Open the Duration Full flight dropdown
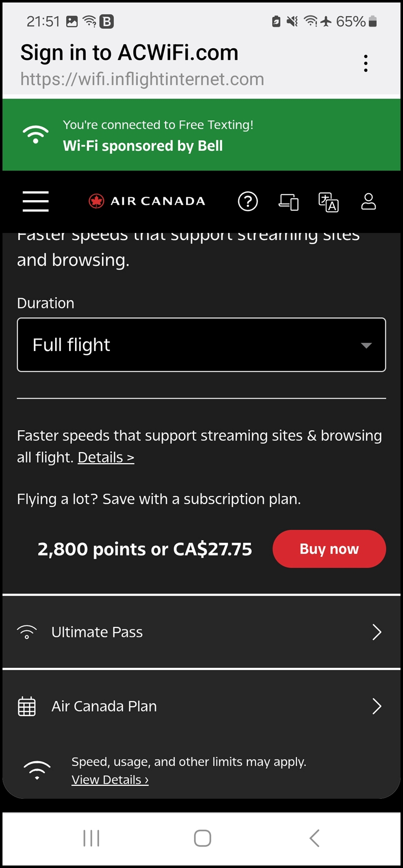The image size is (403, 868). (201, 345)
